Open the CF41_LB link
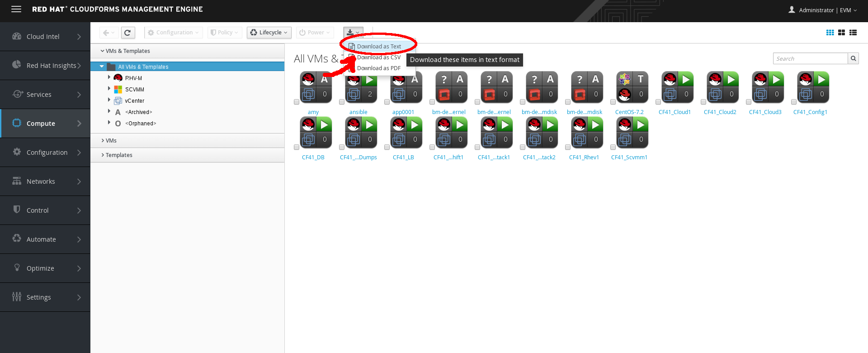The width and height of the screenshot is (868, 353). click(403, 157)
